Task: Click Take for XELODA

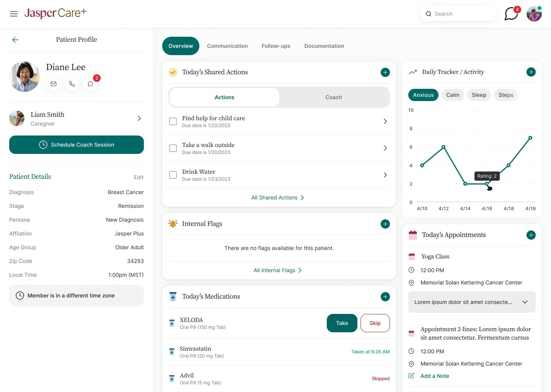Action: click(x=342, y=323)
